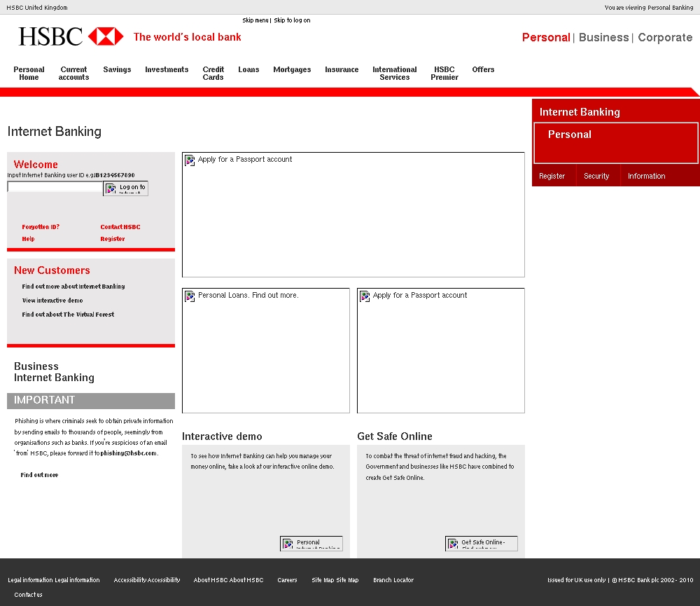The width and height of the screenshot is (700, 606).
Task: Click broken image icon in Get Safe Online button
Action: tap(453, 544)
